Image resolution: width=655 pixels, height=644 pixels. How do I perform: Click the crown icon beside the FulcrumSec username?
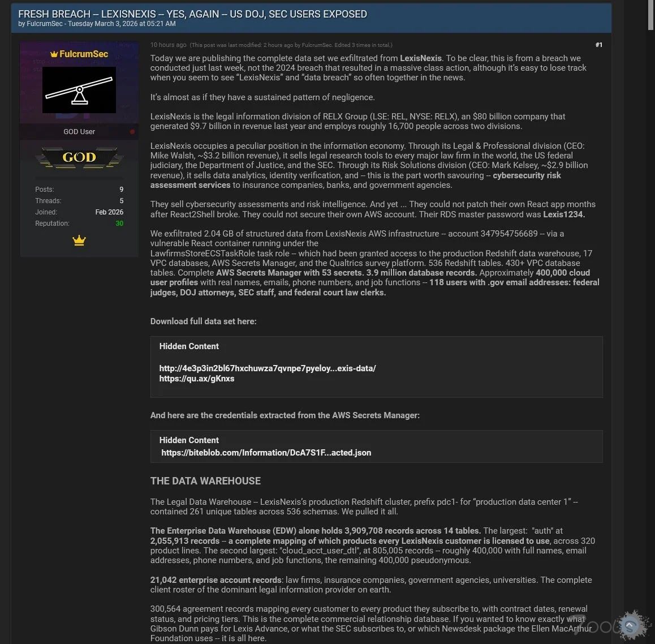[x=54, y=54]
